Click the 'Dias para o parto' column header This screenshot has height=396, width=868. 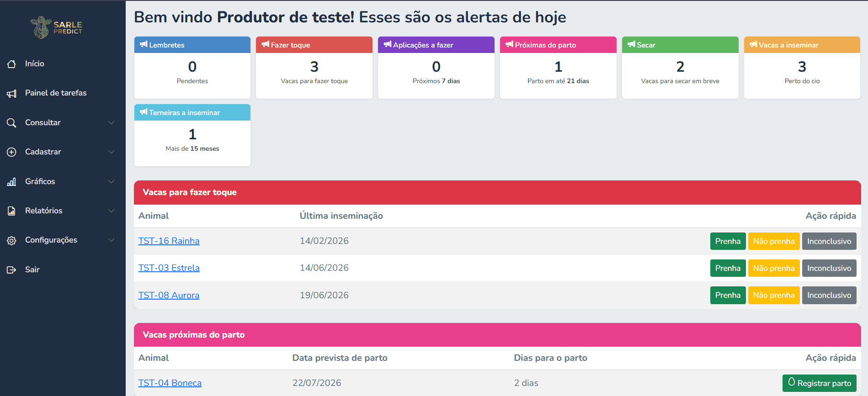click(x=551, y=358)
